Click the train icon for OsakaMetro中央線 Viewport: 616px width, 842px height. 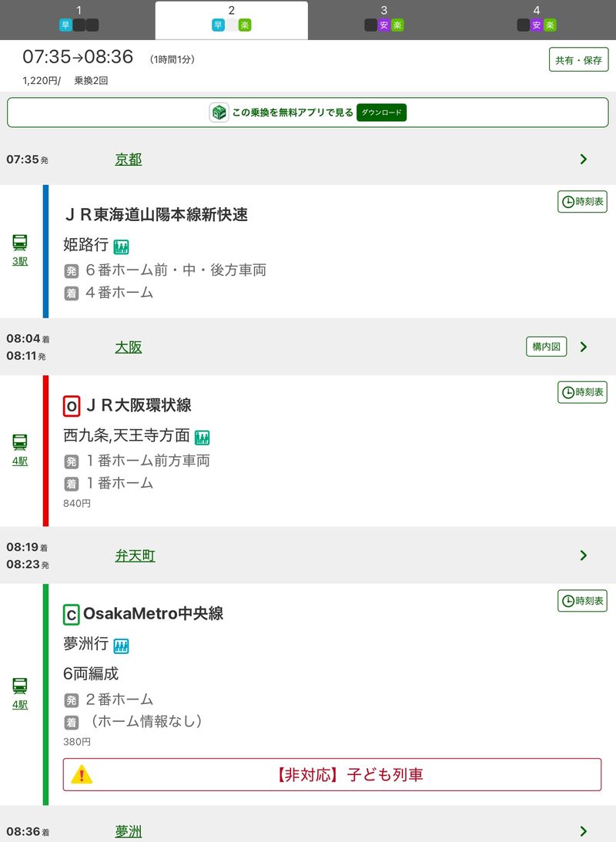20,686
